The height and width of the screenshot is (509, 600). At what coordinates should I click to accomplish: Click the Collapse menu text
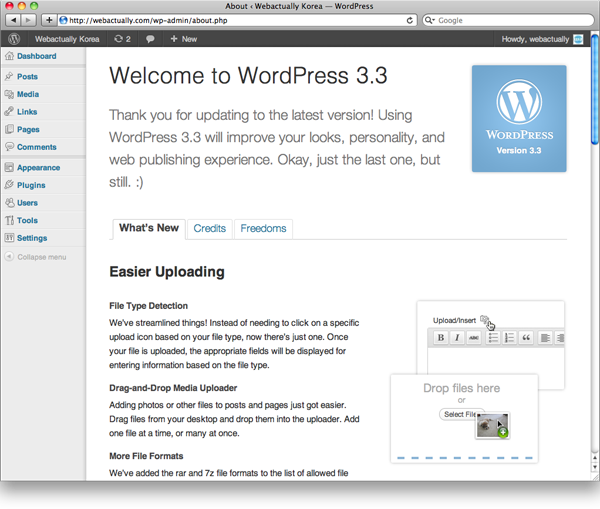[x=42, y=257]
